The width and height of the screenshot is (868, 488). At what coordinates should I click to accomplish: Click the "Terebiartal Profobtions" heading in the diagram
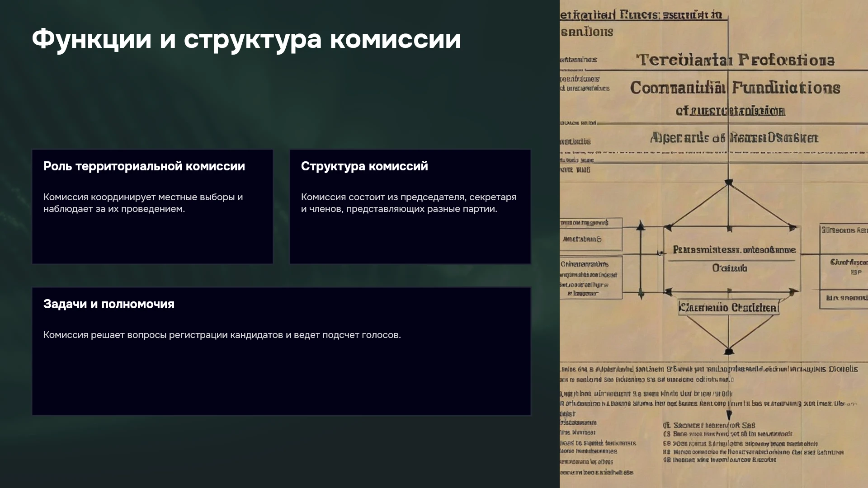click(x=735, y=60)
